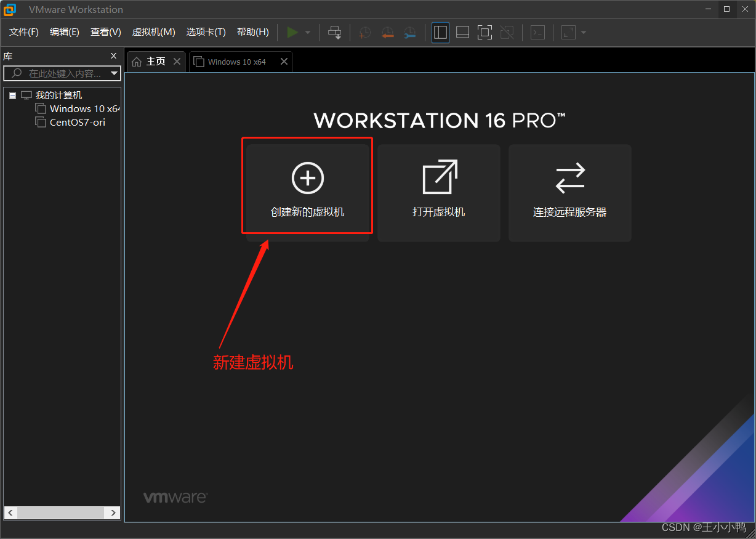Viewport: 756px width, 539px height.
Task: Switch to the 主页 tab
Action: [x=156, y=62]
